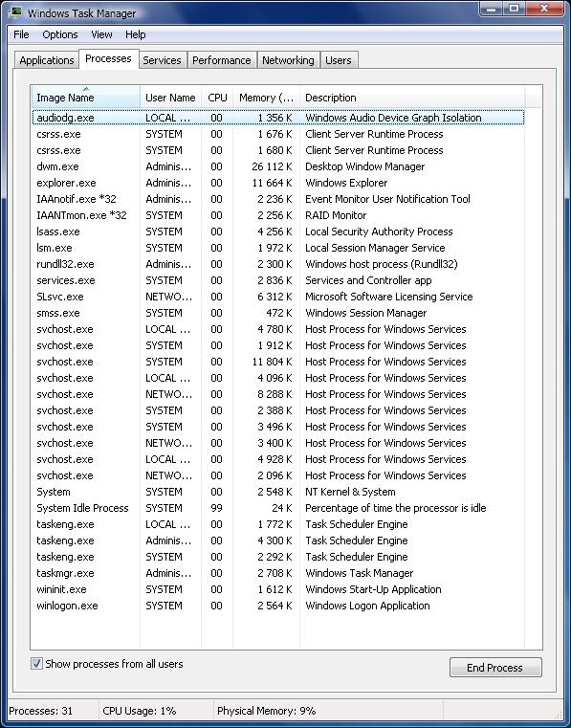Select the NT Kernel & System row
The image size is (571, 728).
(x=278, y=491)
